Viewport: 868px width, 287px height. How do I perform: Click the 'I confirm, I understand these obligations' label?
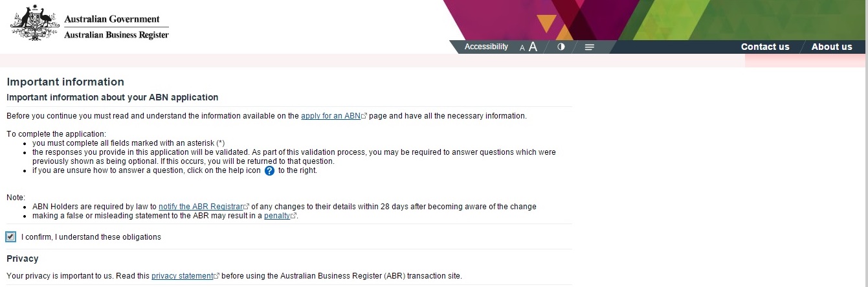click(91, 237)
